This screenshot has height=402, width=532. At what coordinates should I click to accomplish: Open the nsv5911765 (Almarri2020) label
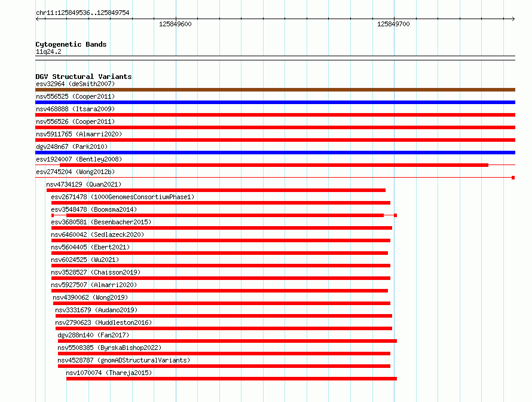[x=79, y=134]
